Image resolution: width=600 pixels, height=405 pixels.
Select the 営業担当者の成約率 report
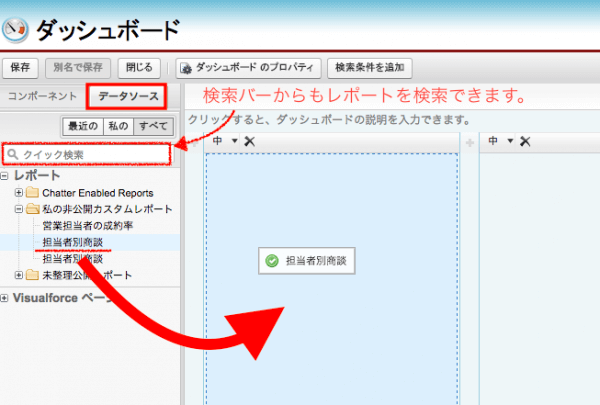pyautogui.click(x=88, y=225)
